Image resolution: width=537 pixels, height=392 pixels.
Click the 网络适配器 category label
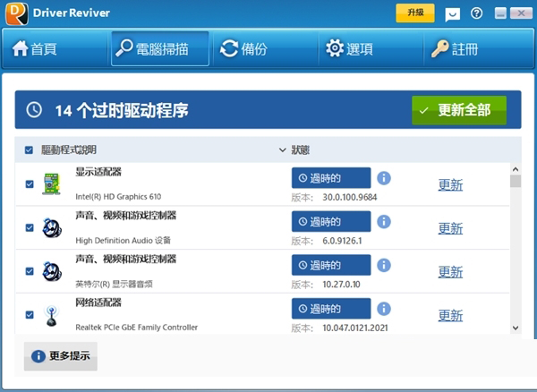pyautogui.click(x=98, y=303)
